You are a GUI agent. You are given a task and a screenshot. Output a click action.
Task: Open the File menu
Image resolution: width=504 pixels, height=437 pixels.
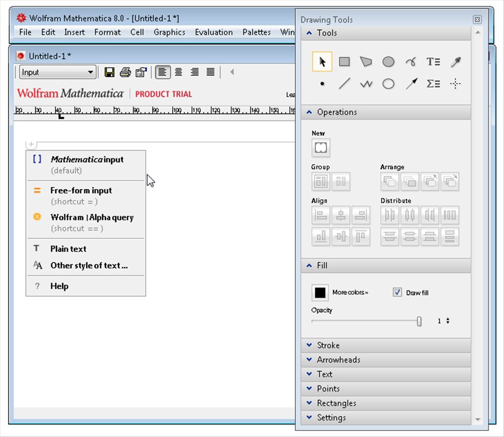26,32
